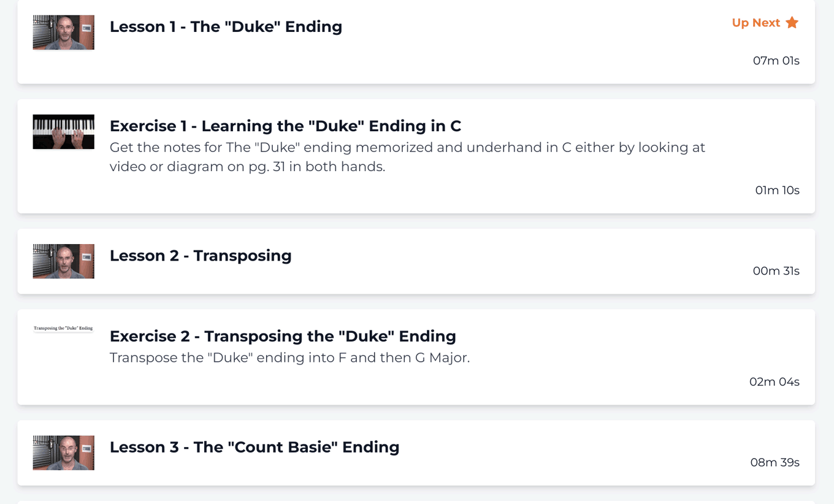Open Exercise 2 - Transposing the "Duke" Ending
Viewport: 834px width, 504px height.
[x=283, y=336]
